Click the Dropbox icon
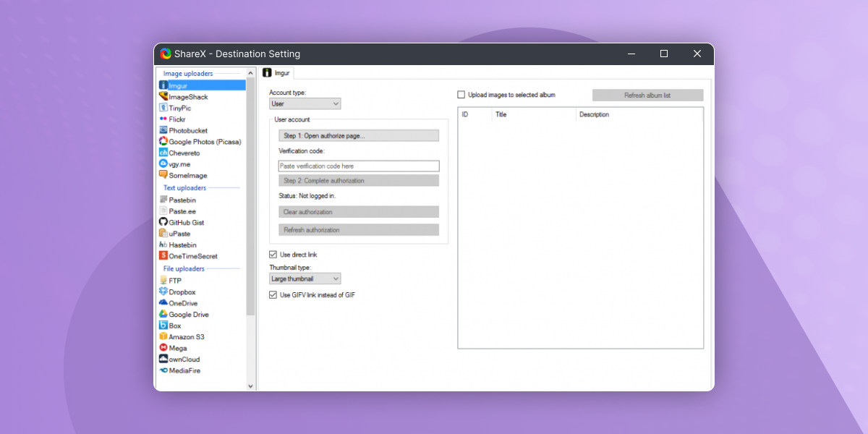 [163, 292]
